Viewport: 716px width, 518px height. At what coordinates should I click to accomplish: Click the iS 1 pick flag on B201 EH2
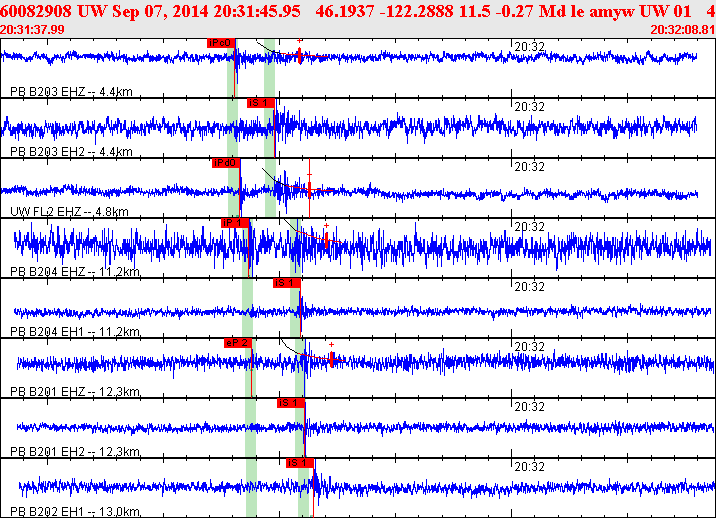coord(291,403)
